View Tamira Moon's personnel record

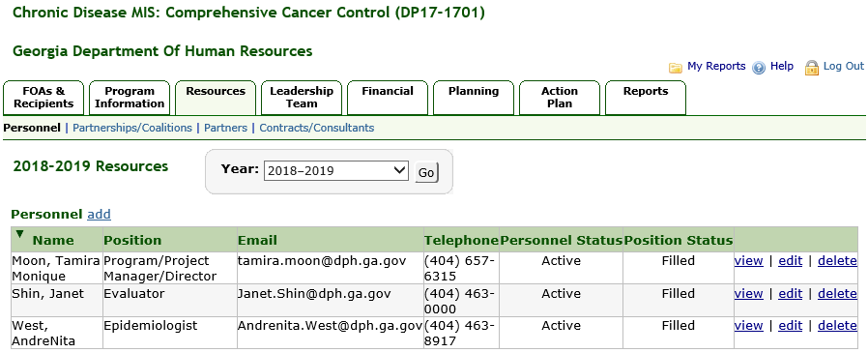click(748, 260)
